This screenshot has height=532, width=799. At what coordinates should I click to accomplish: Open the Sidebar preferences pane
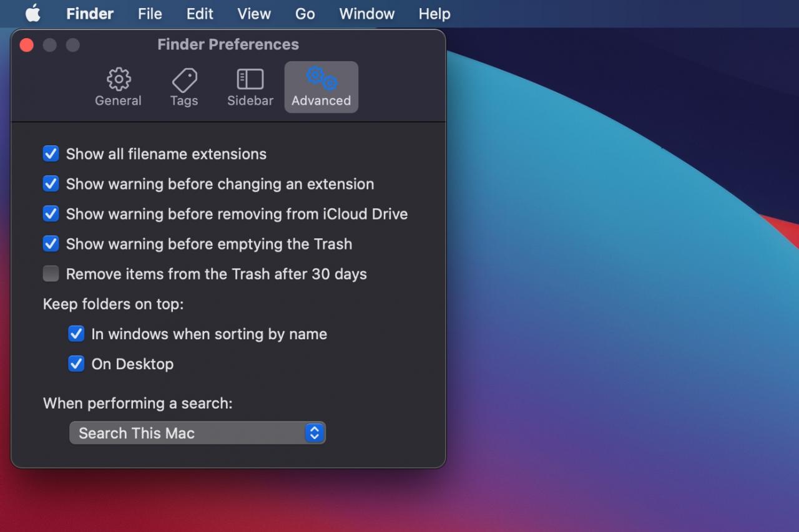(250, 87)
